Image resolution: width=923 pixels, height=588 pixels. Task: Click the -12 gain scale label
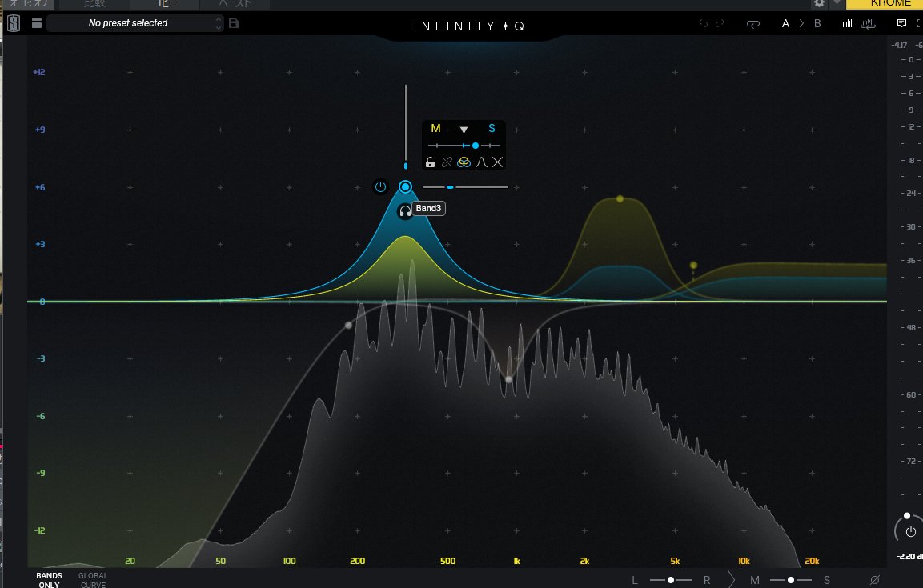tap(39, 530)
